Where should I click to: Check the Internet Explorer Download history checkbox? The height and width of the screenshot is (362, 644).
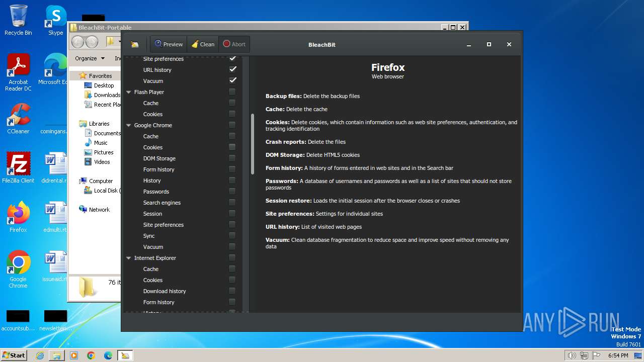[232, 291]
